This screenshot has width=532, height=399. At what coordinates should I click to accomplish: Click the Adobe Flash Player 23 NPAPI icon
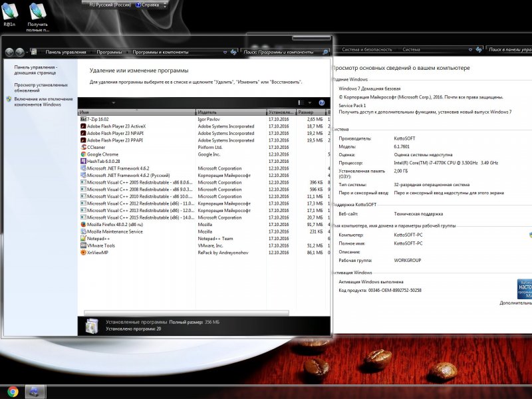pyautogui.click(x=84, y=134)
